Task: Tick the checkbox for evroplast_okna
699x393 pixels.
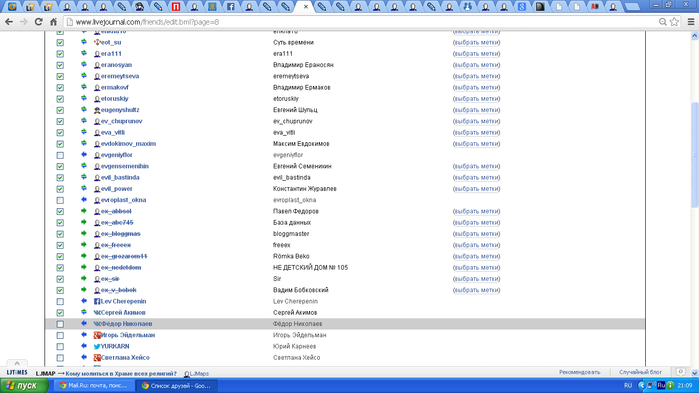Action: click(60, 200)
